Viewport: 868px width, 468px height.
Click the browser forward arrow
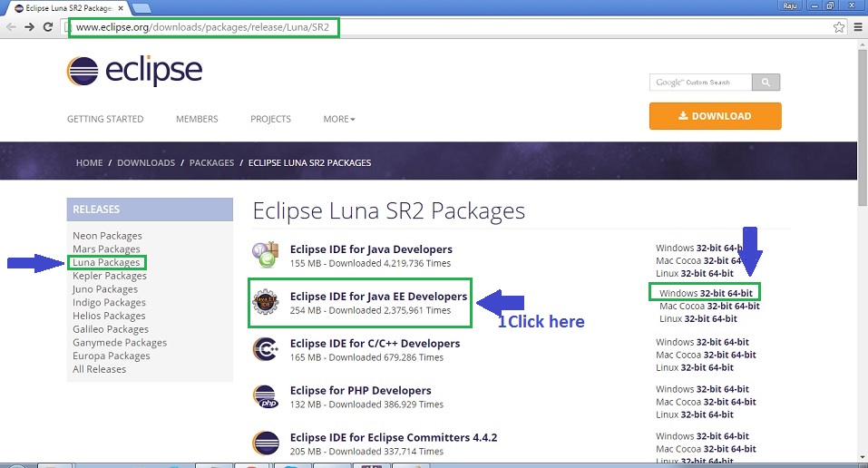tap(29, 27)
